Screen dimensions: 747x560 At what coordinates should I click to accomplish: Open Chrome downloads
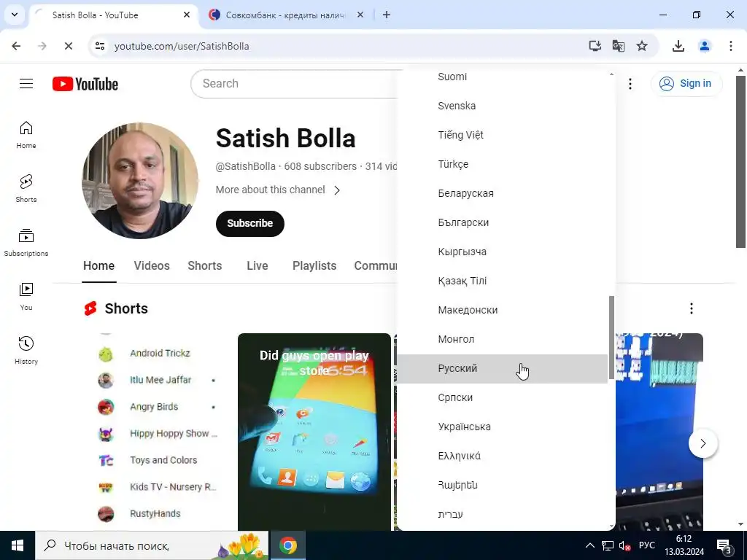678,46
